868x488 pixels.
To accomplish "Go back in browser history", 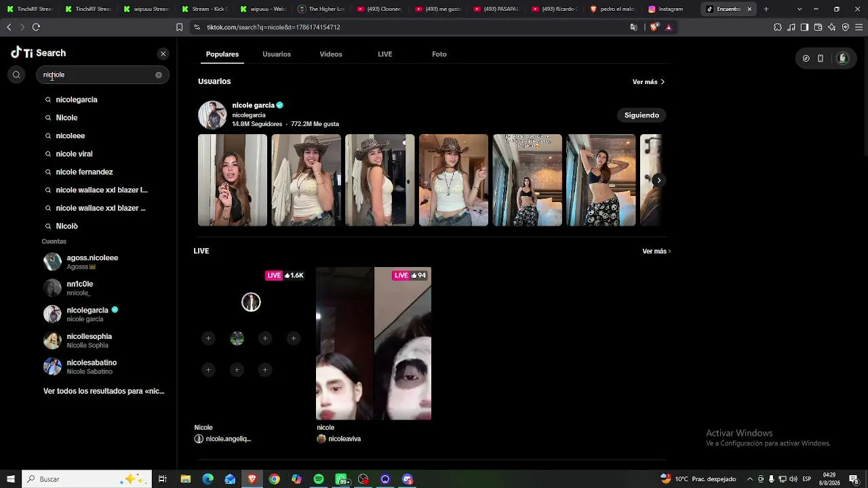I will pos(9,27).
